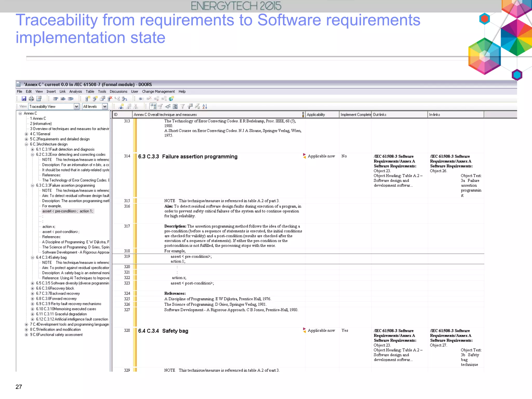Click the promote object hierarchy icon

[117, 98]
